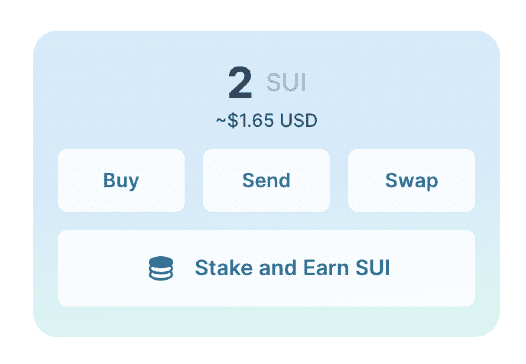This screenshot has height=364, width=526.
Task: Select the USD balance estimate
Action: click(266, 120)
